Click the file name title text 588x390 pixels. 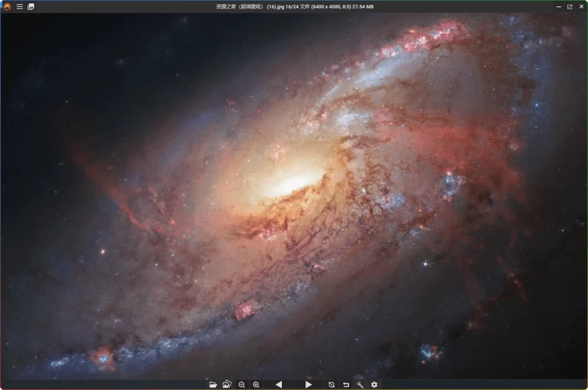(x=292, y=6)
